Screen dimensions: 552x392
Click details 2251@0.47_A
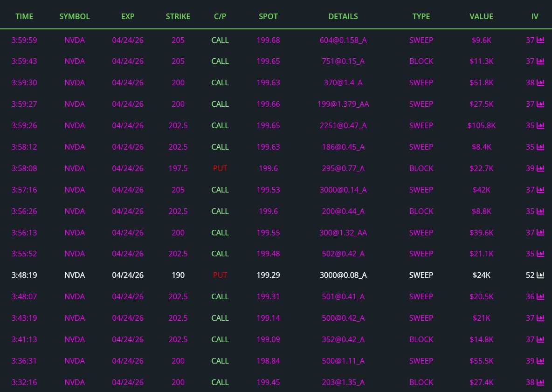click(343, 126)
